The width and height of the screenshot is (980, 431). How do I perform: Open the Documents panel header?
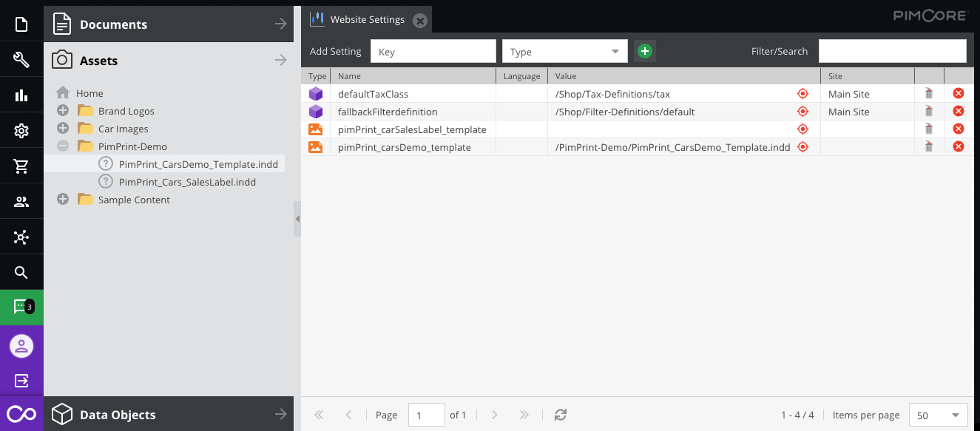pyautogui.click(x=169, y=24)
